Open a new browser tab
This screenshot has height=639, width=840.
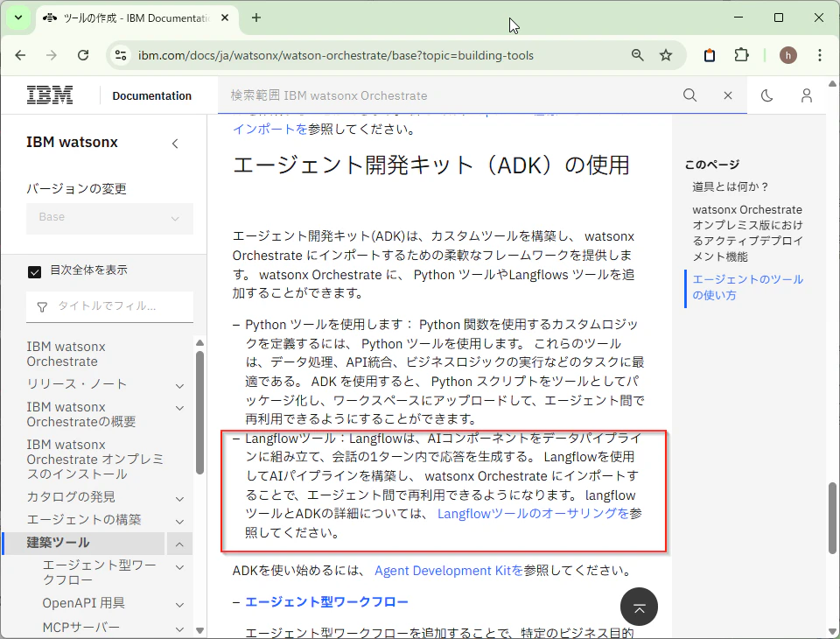256,18
